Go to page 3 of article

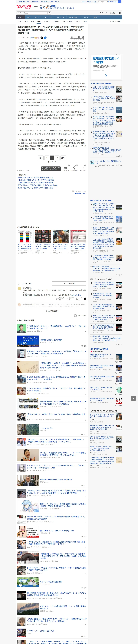click(57, 158)
